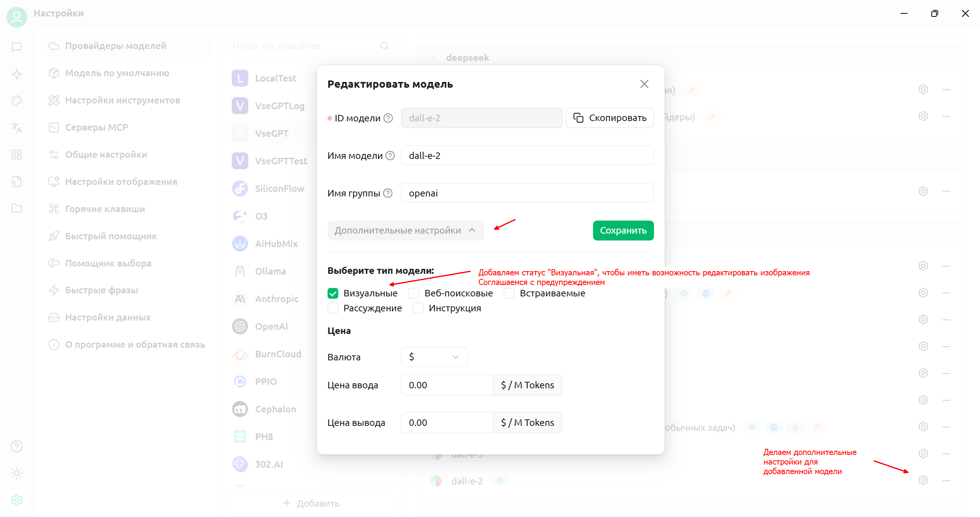Select the AiHubMix provider

(x=270, y=244)
